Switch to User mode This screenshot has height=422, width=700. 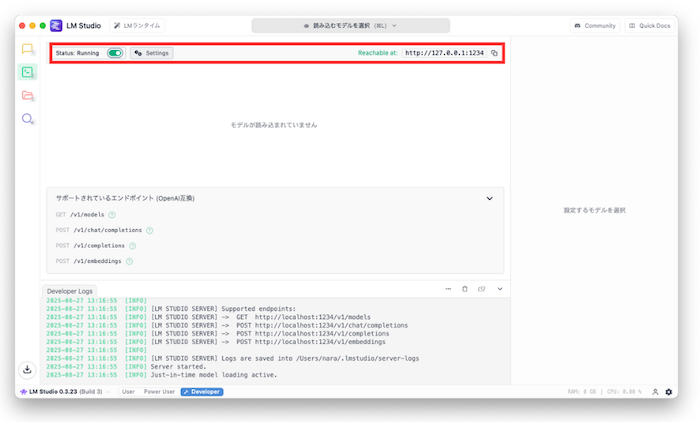point(128,392)
